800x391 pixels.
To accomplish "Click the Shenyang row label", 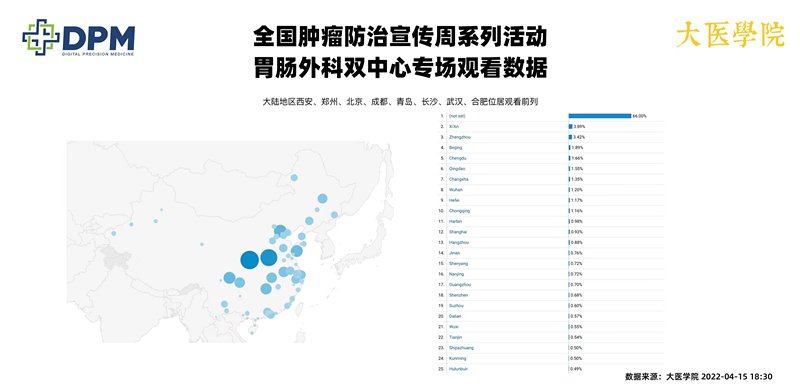I will (458, 263).
